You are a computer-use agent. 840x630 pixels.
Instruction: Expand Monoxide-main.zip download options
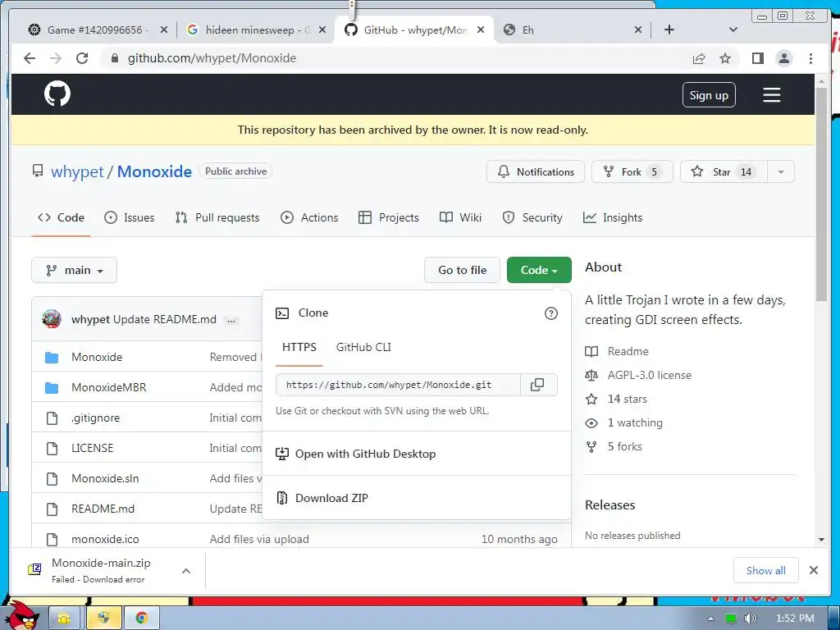pos(186,571)
